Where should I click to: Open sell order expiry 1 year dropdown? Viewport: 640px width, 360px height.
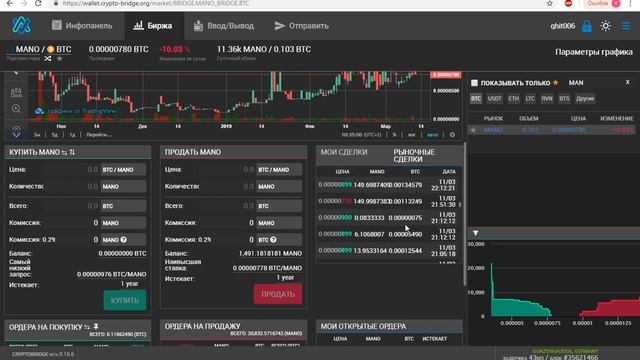[x=285, y=278]
